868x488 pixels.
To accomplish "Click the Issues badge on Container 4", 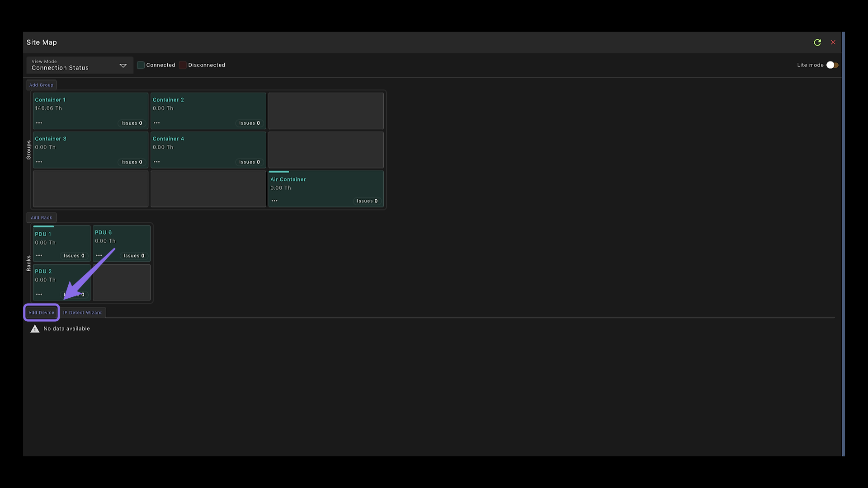I will [250, 162].
